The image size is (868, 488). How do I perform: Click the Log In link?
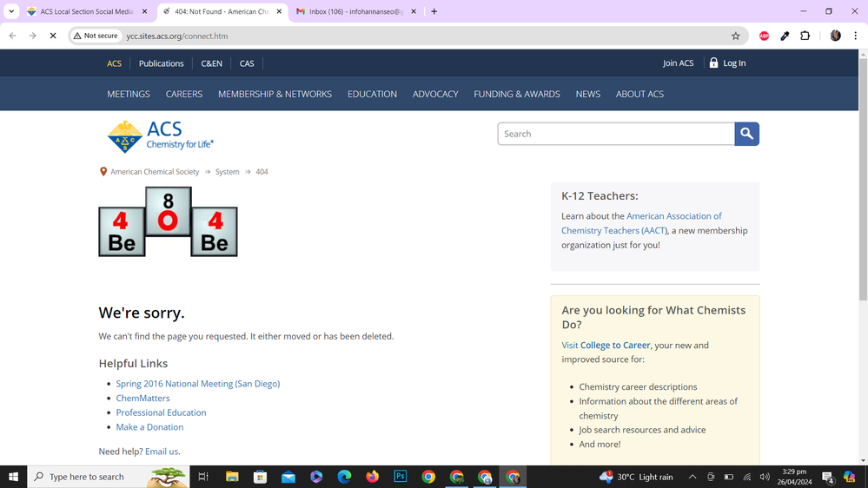point(727,63)
